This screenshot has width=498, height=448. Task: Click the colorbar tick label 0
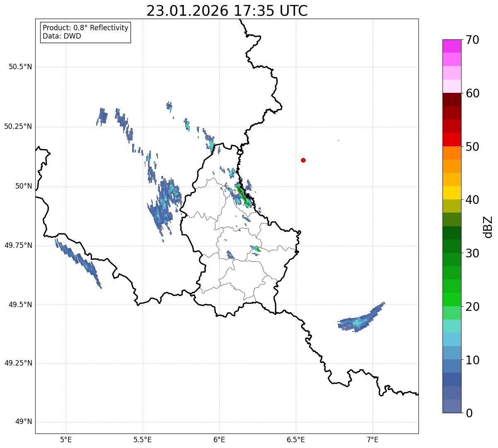tap(469, 413)
